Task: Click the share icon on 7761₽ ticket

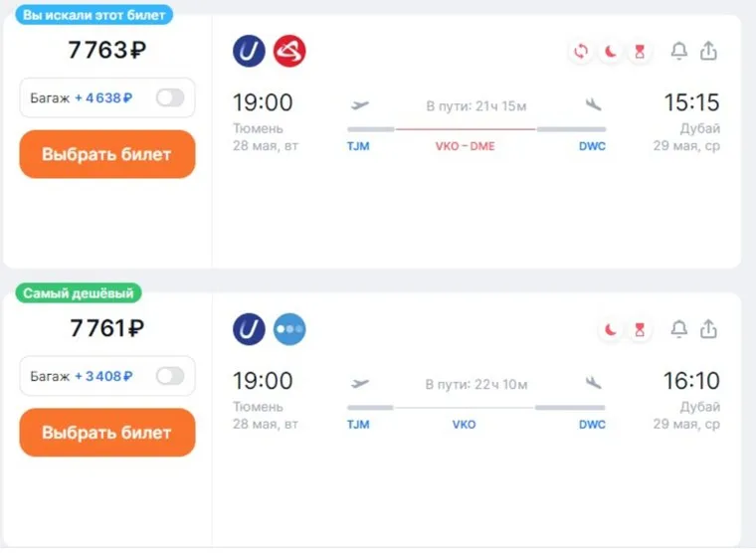Action: (708, 329)
